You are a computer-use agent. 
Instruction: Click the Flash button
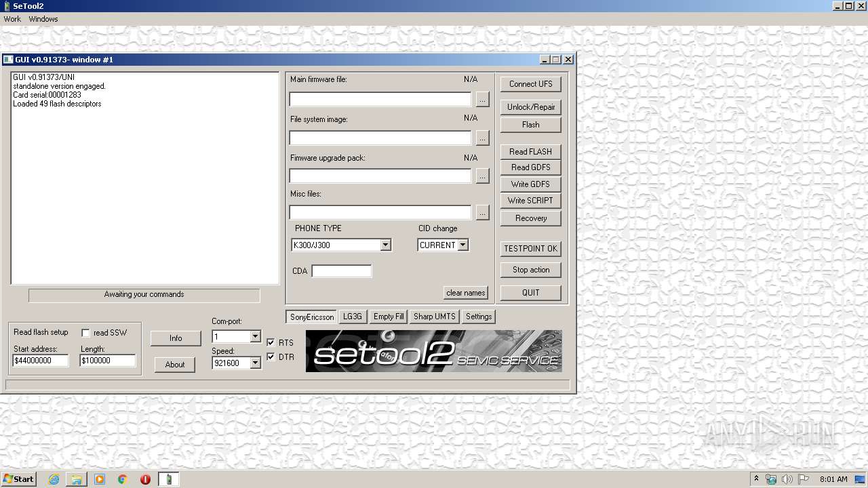pos(531,125)
